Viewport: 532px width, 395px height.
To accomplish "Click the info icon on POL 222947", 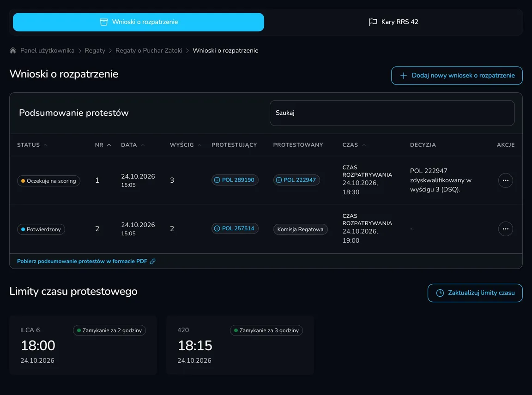I will click(x=279, y=180).
